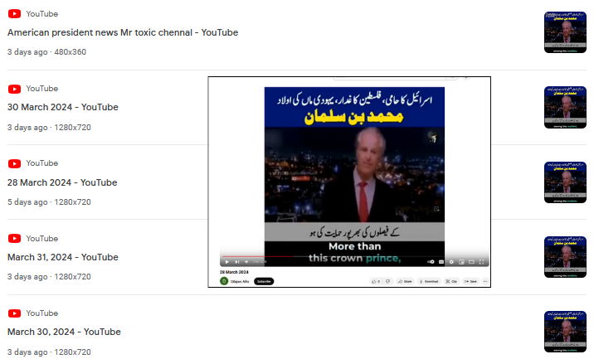Download the video
The height and width of the screenshot is (364, 594).
point(429,281)
